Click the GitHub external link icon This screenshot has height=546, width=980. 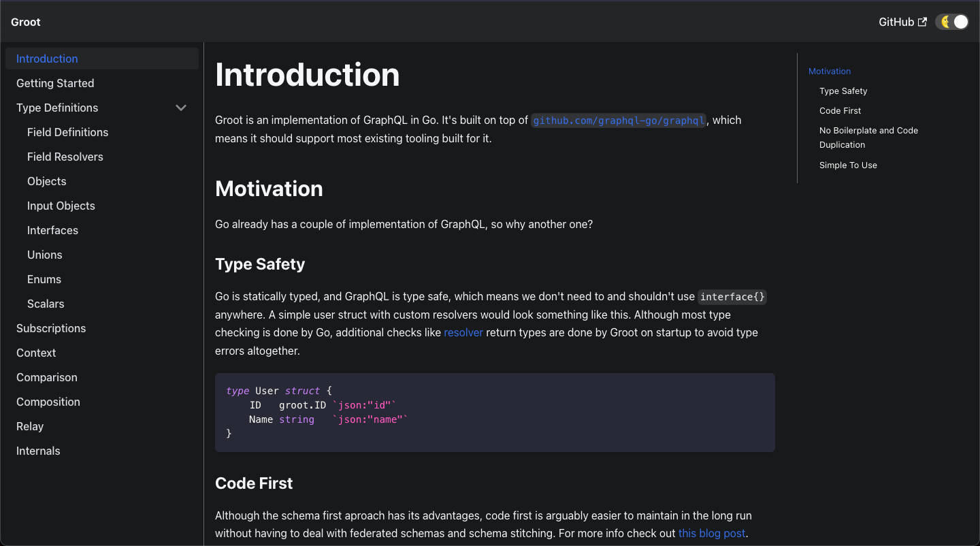point(922,22)
